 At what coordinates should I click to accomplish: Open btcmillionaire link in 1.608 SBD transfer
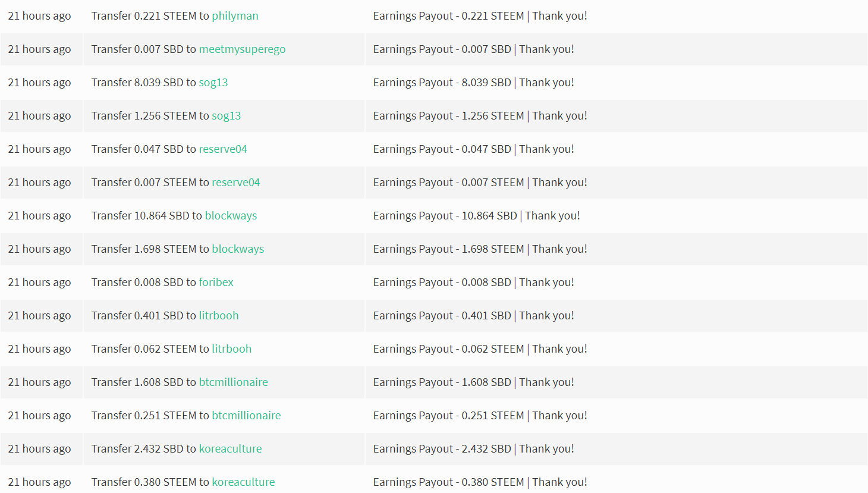[234, 382]
